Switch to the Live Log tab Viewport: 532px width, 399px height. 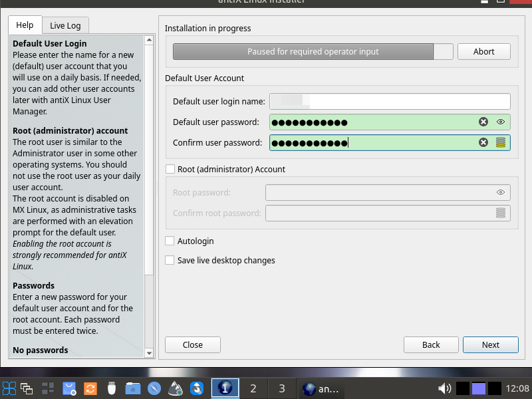coord(65,25)
